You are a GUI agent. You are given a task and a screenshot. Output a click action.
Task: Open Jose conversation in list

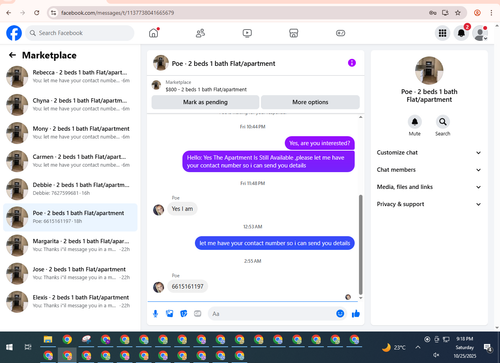[x=70, y=273]
